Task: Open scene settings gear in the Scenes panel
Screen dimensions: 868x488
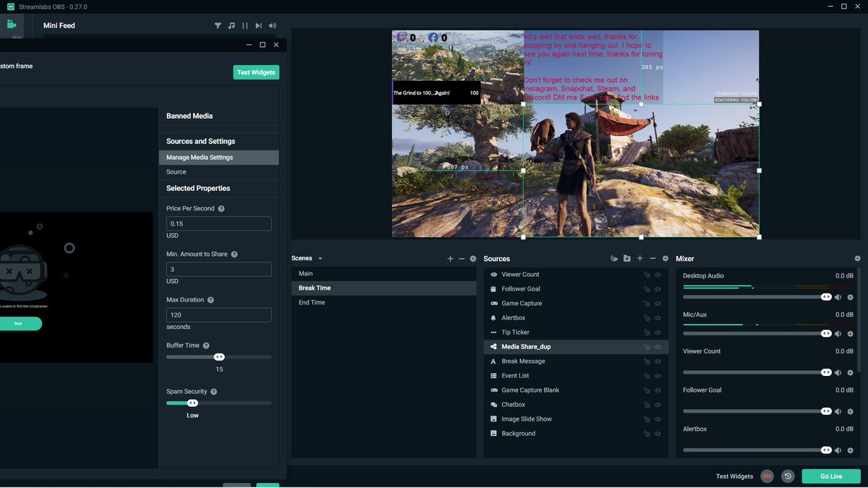Action: [x=473, y=258]
